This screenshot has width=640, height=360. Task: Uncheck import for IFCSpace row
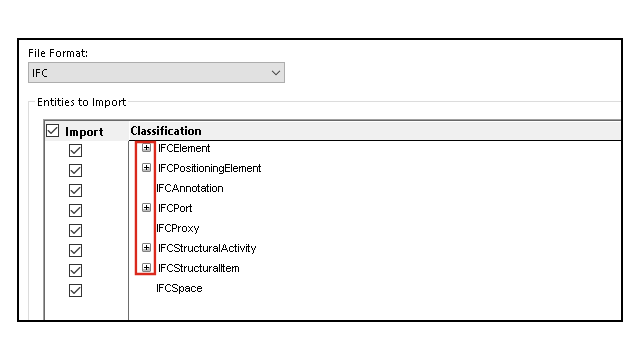75,290
